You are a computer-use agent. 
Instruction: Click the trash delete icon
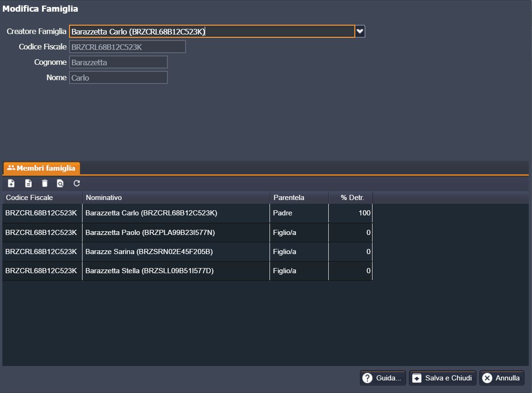45,183
